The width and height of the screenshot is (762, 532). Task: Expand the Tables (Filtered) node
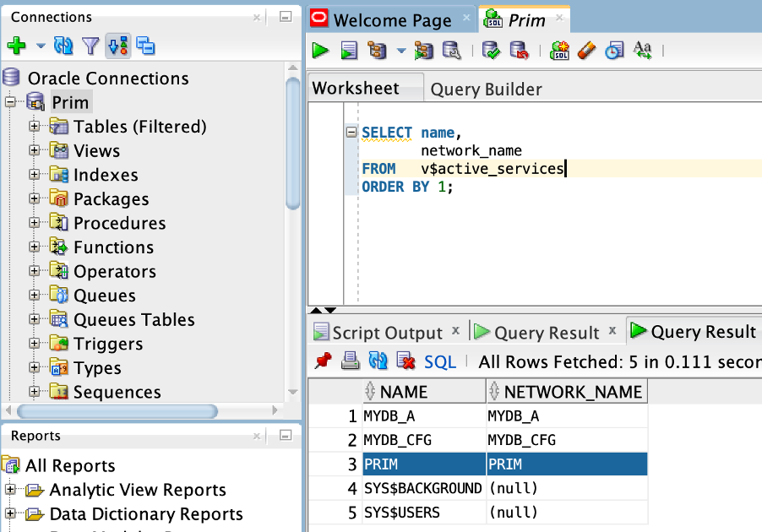35,127
